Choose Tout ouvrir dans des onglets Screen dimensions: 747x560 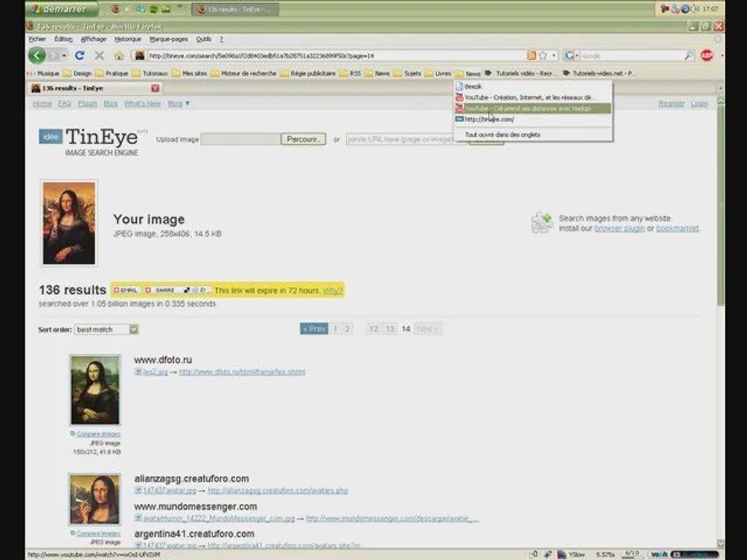(532, 135)
